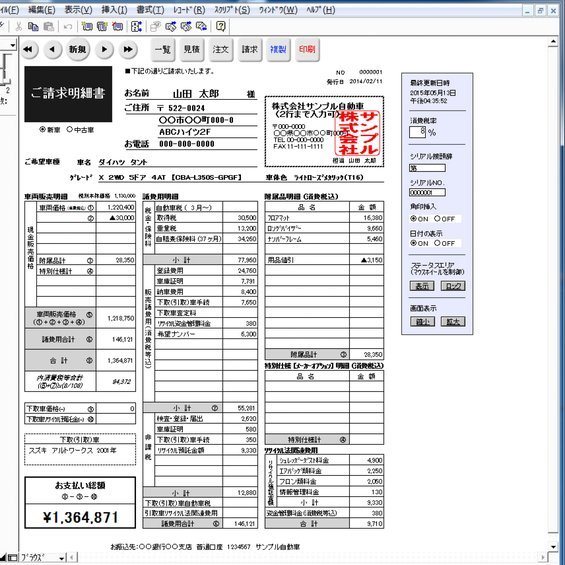The height and width of the screenshot is (565, 565).
Task: Click the scissors cut icon in toolbar
Action: click(x=18, y=26)
